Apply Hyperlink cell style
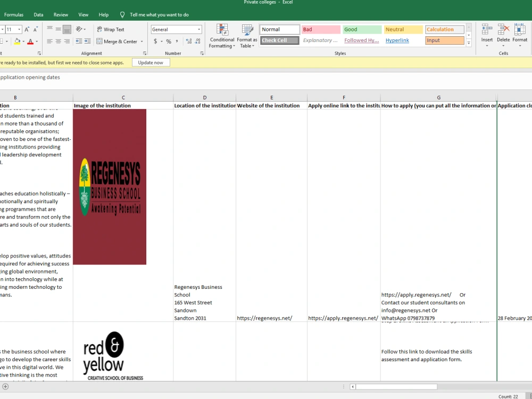 coord(403,40)
